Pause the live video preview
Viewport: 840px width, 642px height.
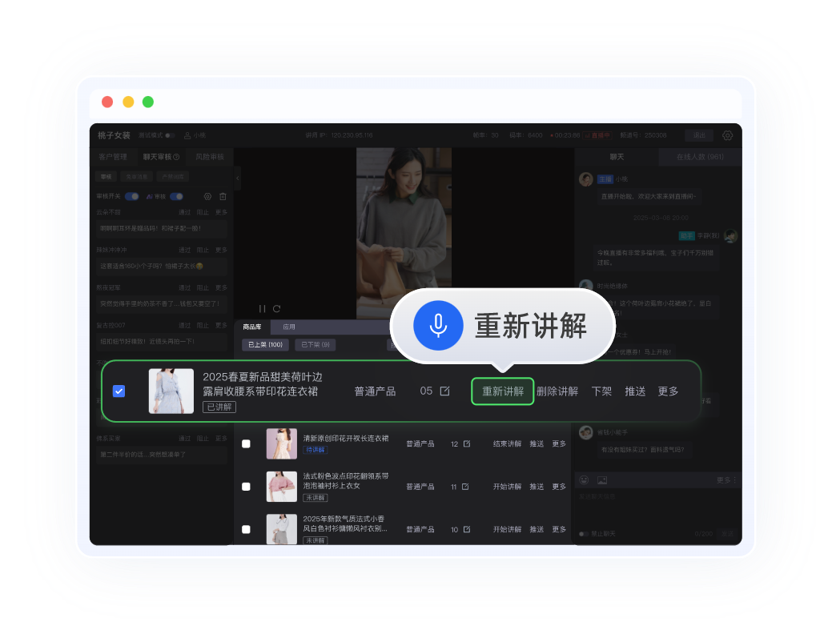[262, 308]
